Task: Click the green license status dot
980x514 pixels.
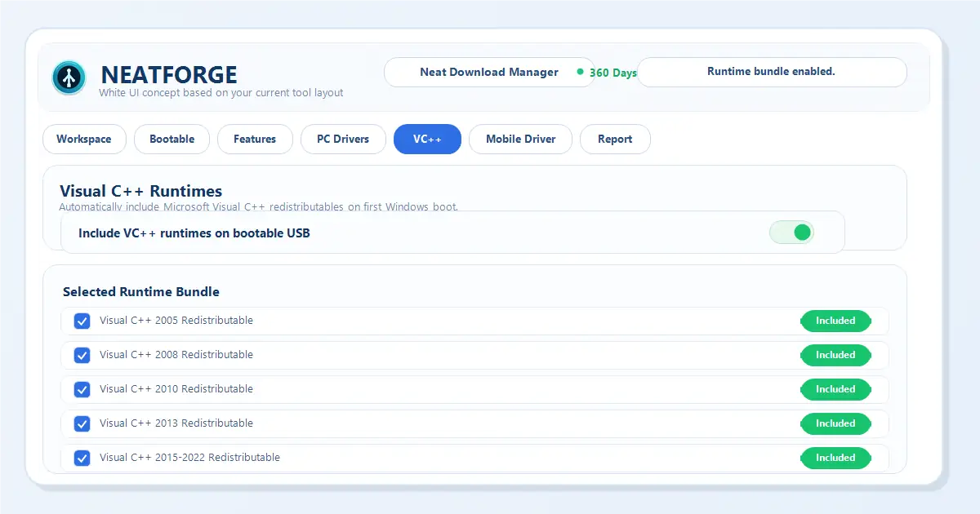Action: coord(580,72)
